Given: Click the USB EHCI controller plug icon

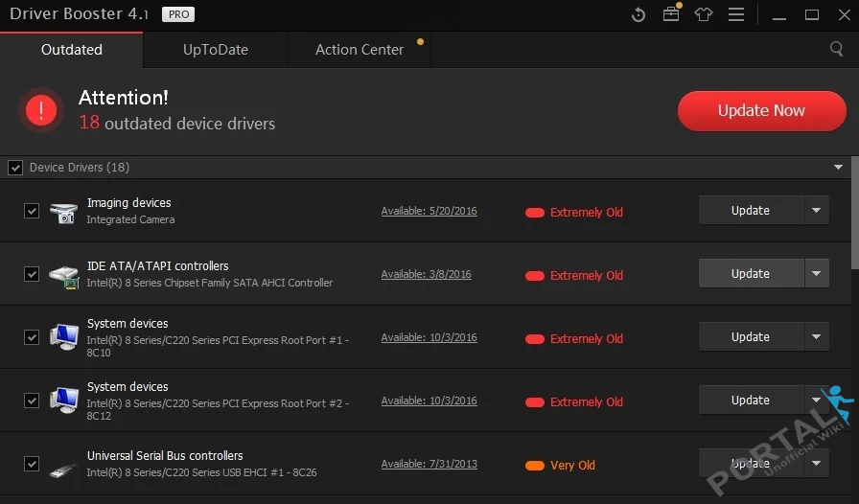Looking at the screenshot, I should tap(62, 470).
